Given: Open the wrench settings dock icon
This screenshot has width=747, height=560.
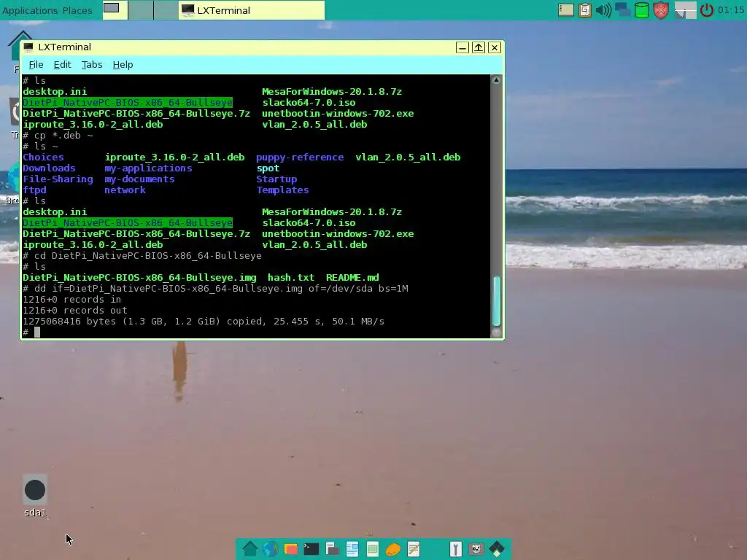Looking at the screenshot, I should [x=455, y=549].
